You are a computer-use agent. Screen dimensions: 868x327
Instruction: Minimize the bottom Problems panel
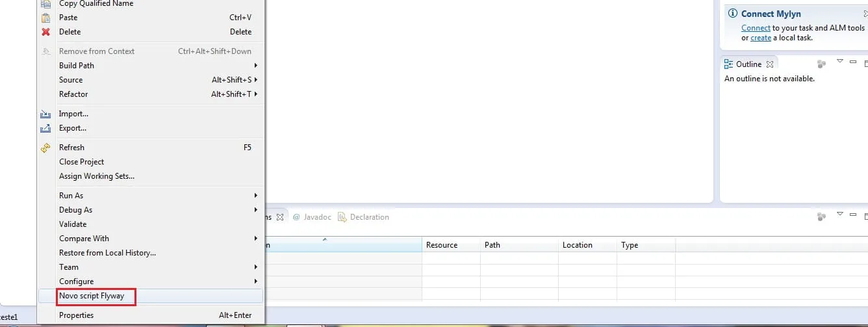click(x=853, y=215)
